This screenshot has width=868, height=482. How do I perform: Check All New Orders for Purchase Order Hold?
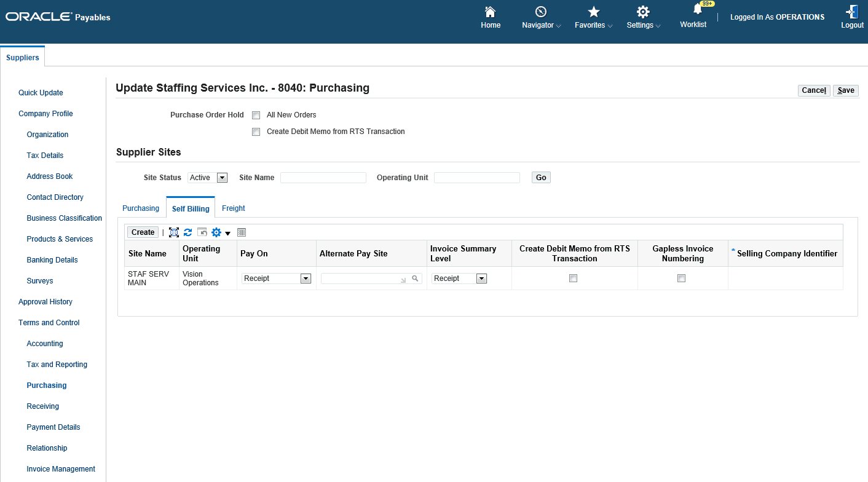[x=256, y=115]
